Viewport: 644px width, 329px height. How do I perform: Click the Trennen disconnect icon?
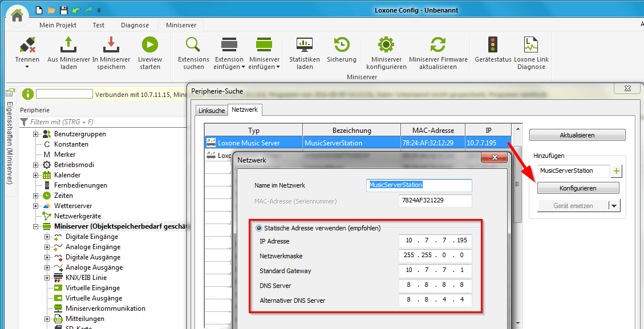tap(27, 44)
